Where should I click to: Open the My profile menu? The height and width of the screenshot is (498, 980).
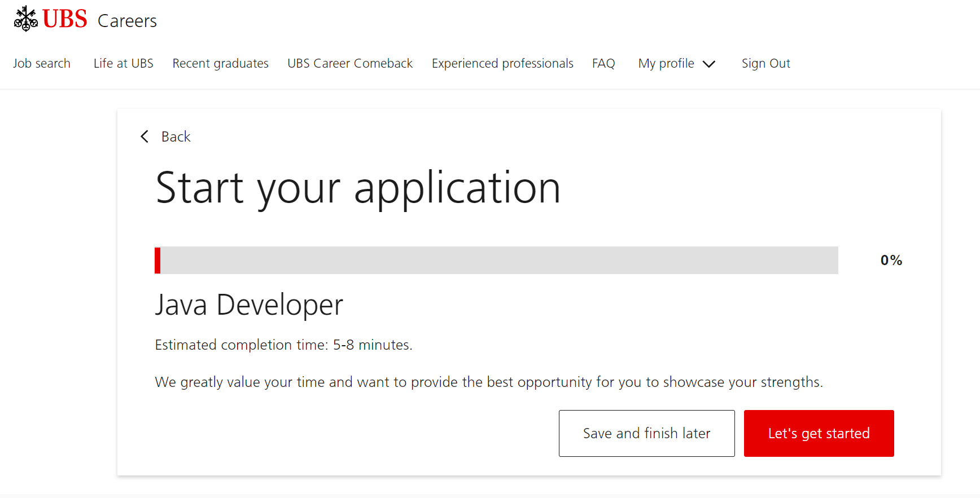click(666, 63)
